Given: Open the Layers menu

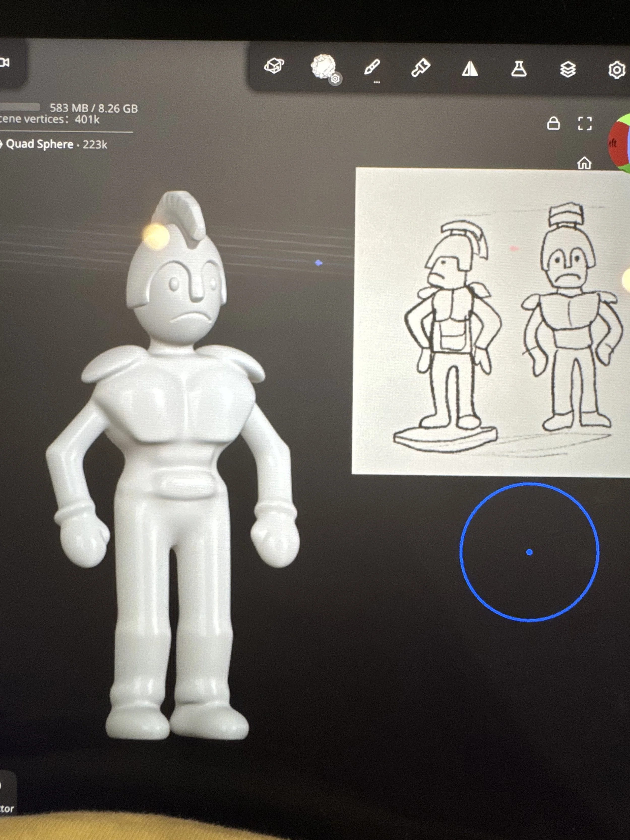Looking at the screenshot, I should [x=568, y=70].
